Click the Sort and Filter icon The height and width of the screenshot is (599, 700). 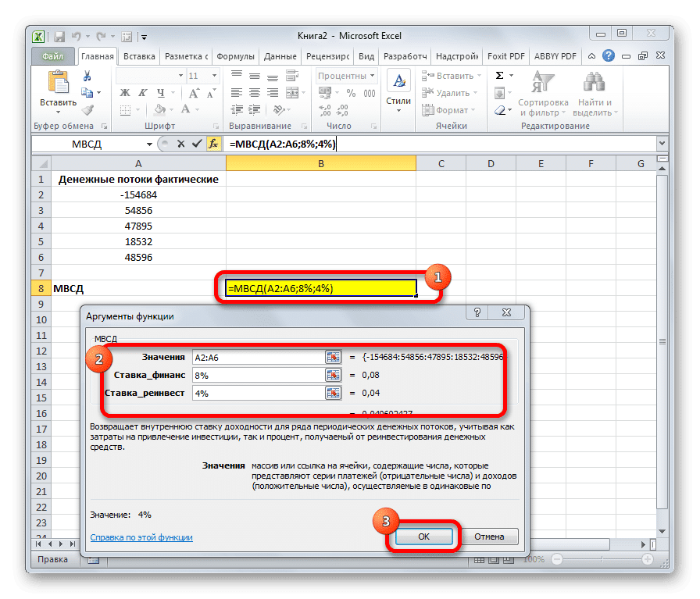(x=543, y=83)
